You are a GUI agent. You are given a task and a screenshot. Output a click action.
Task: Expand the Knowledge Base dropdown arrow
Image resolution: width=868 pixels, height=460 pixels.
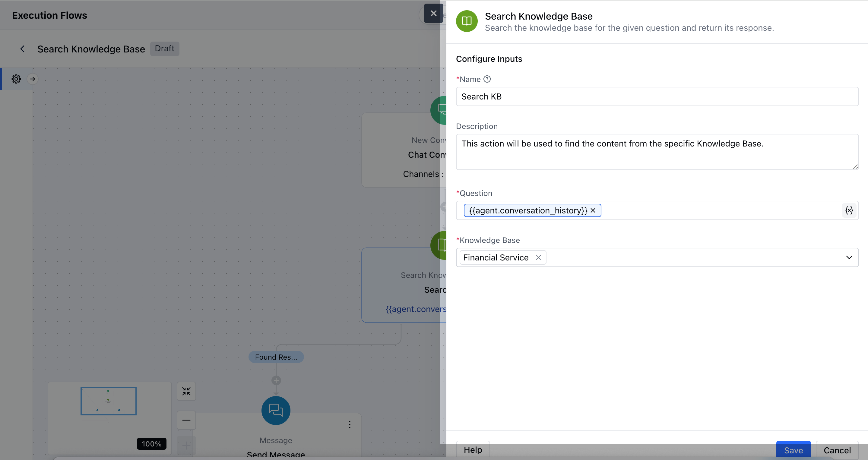coord(849,258)
